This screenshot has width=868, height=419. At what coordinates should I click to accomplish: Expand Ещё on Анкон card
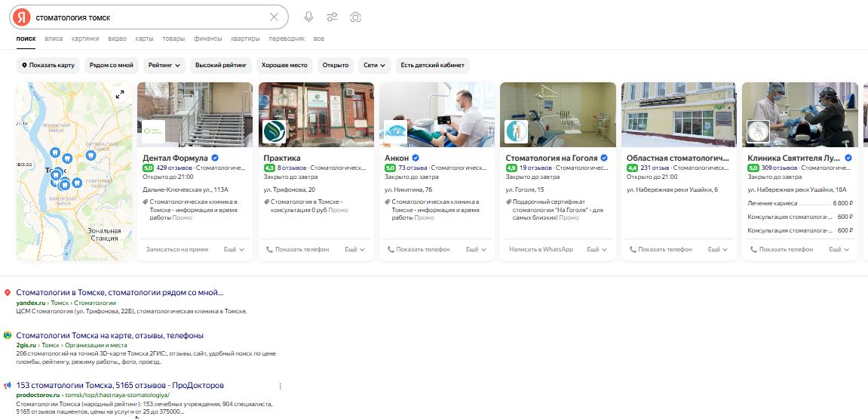coord(476,249)
